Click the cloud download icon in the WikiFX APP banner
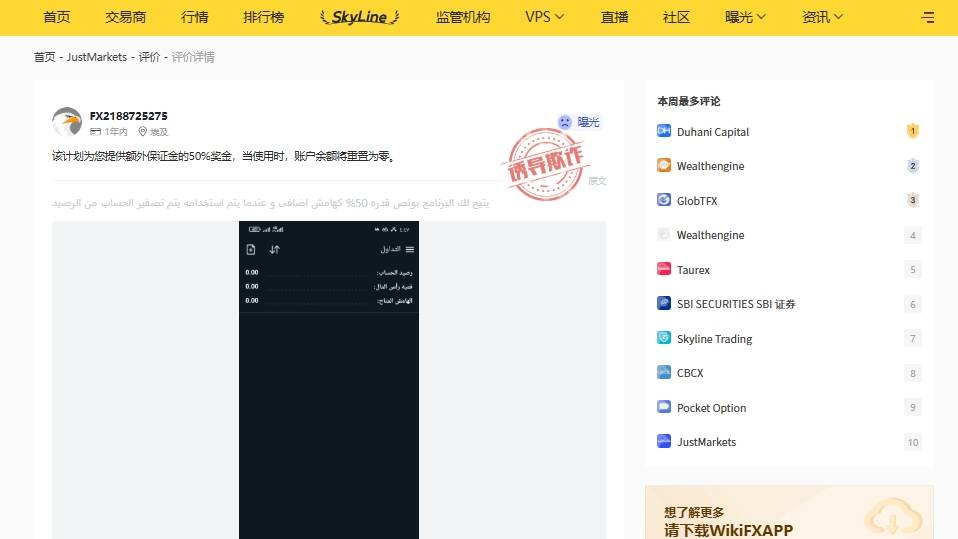The image size is (958, 539). point(893,517)
